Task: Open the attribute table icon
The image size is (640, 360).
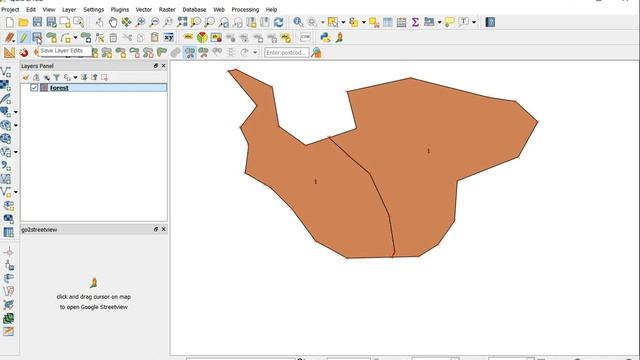Action: tap(388, 22)
